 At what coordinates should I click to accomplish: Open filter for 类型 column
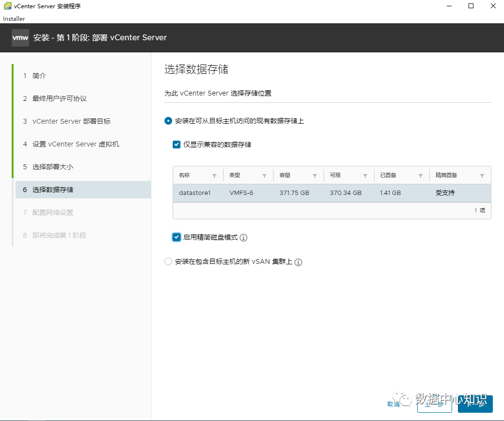tap(264, 176)
